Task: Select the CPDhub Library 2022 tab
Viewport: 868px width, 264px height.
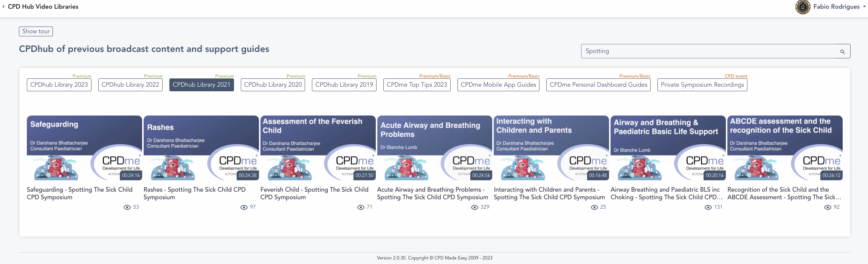Action: 130,85
